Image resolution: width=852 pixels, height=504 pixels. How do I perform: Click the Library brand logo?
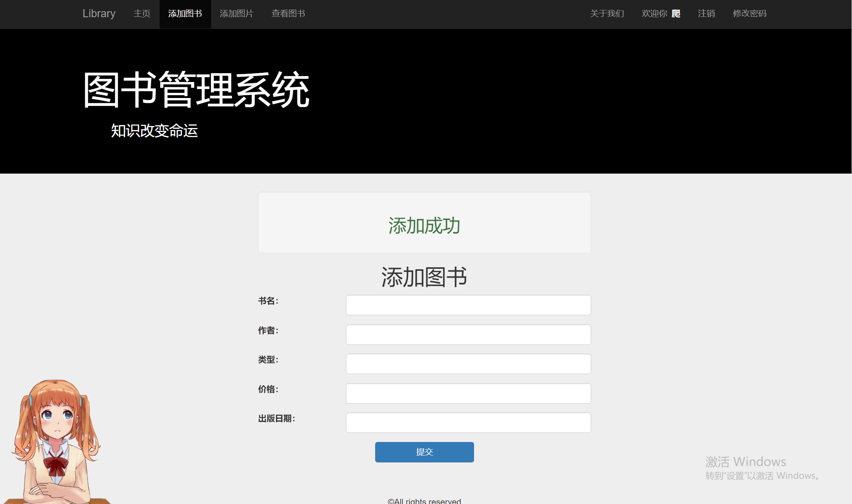(99, 14)
